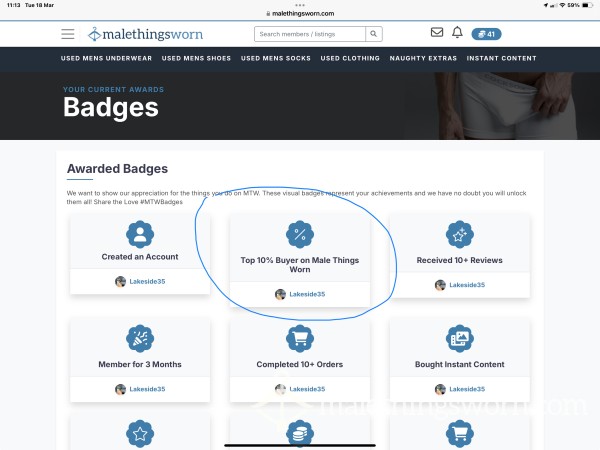Open Used Mens Shoes category
Image resolution: width=600 pixels, height=450 pixels.
(x=196, y=58)
